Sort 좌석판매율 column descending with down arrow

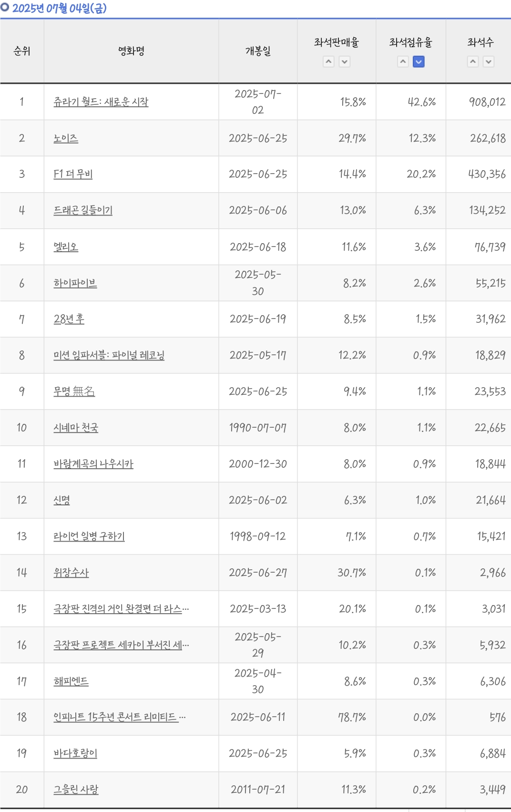pos(345,62)
